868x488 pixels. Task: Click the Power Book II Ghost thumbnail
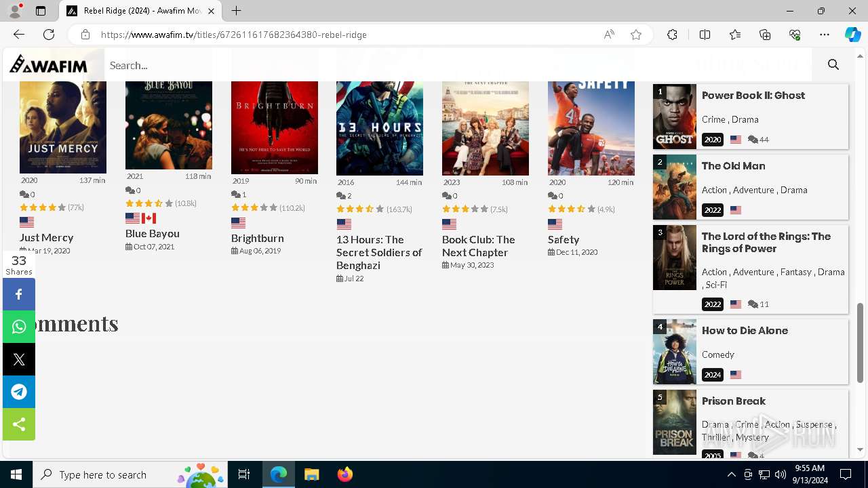tap(675, 117)
